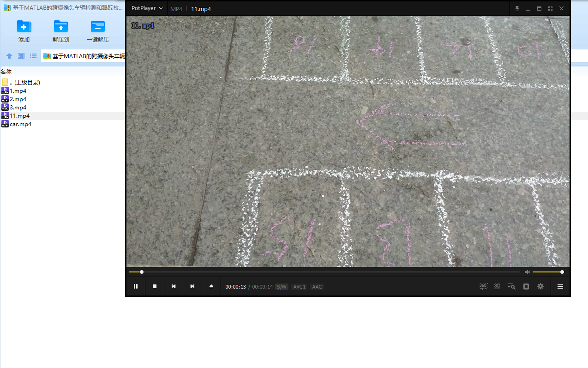Toggle the S/W decoder indicator
This screenshot has height=368, width=588.
pos(282,287)
